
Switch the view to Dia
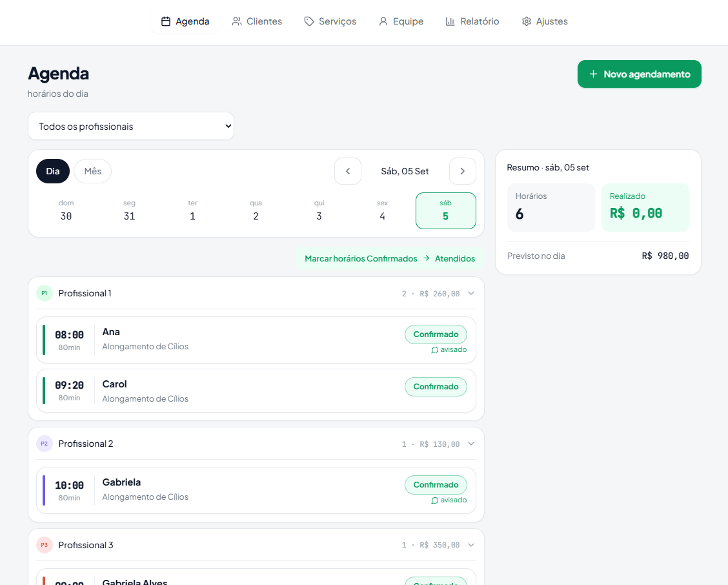53,171
